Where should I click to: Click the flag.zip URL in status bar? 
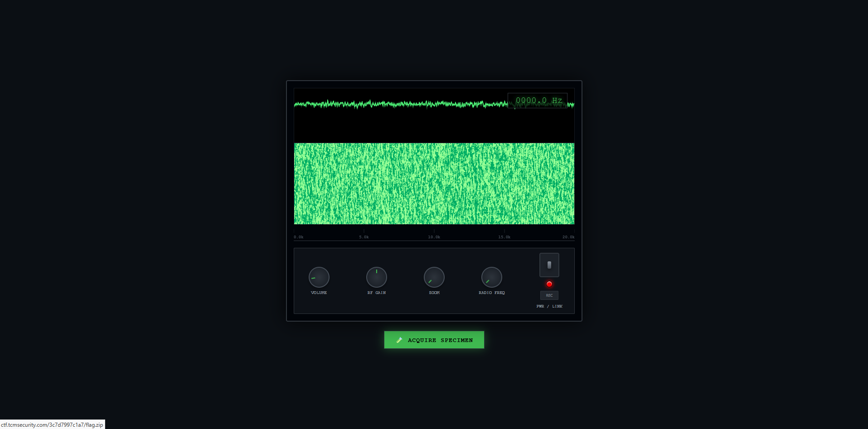[x=52, y=425]
